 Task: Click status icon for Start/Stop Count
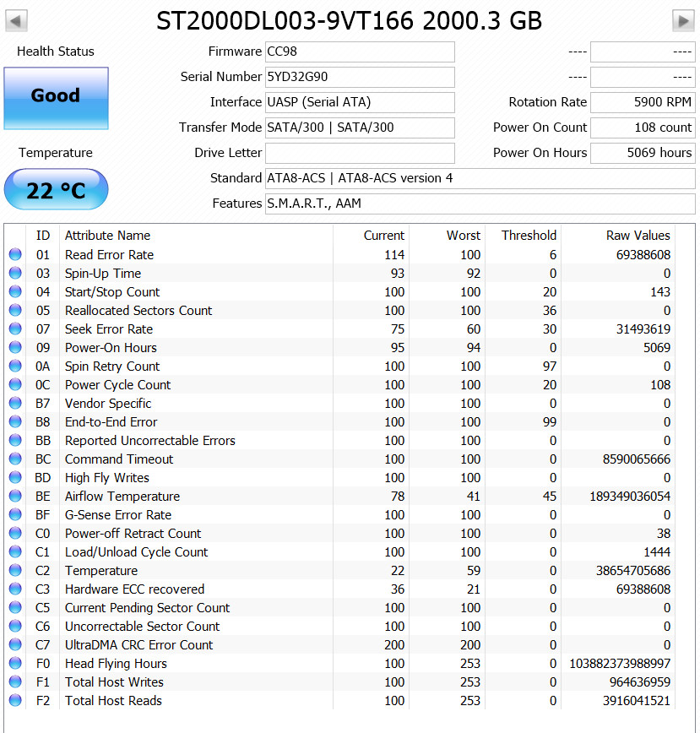click(15, 291)
